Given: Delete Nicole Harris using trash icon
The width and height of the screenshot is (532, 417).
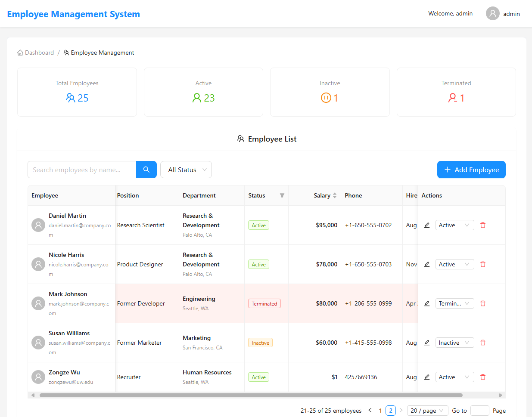Looking at the screenshot, I should pos(483,264).
